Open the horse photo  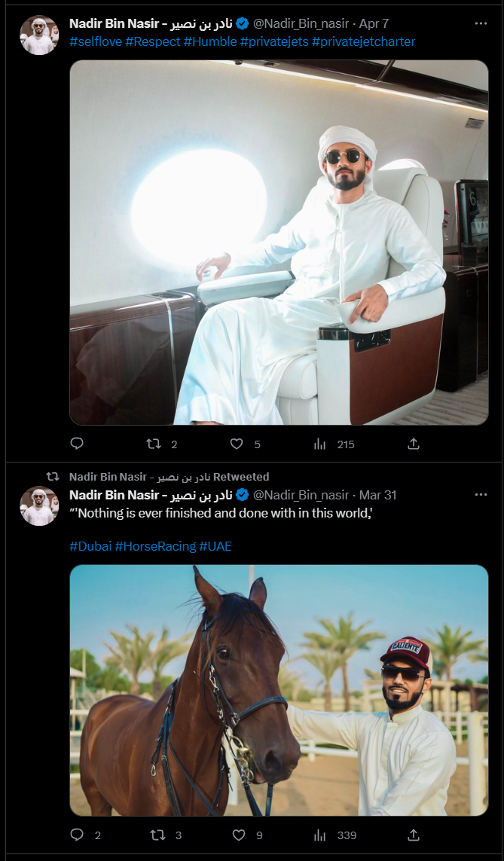(279, 690)
